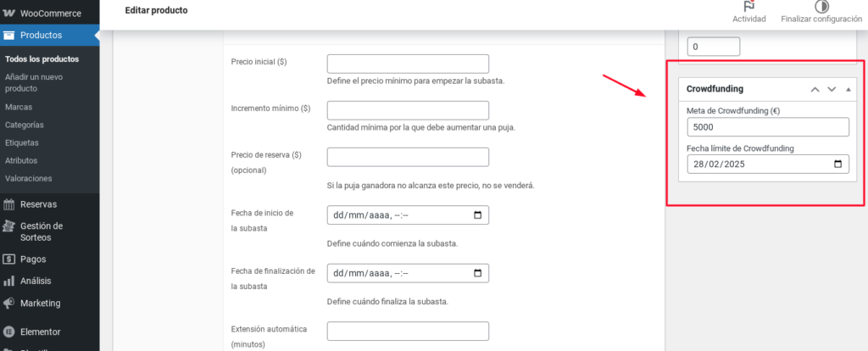Click the Marketing megaphone icon

point(8,304)
